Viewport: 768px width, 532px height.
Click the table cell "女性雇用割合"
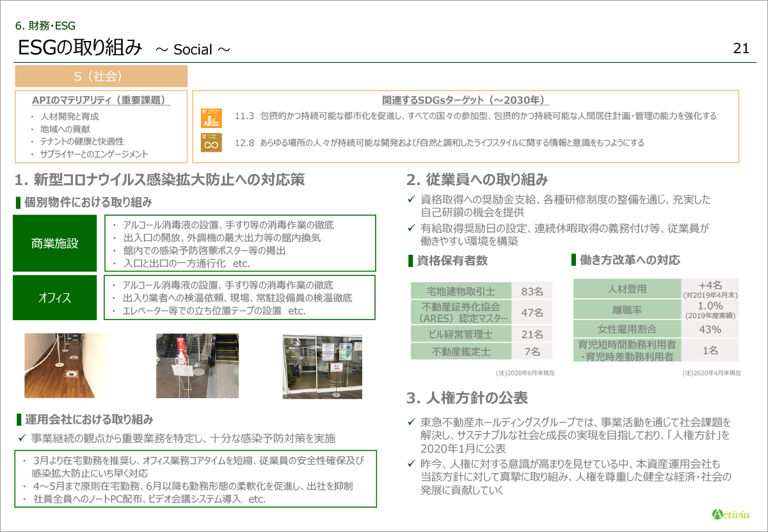627,330
